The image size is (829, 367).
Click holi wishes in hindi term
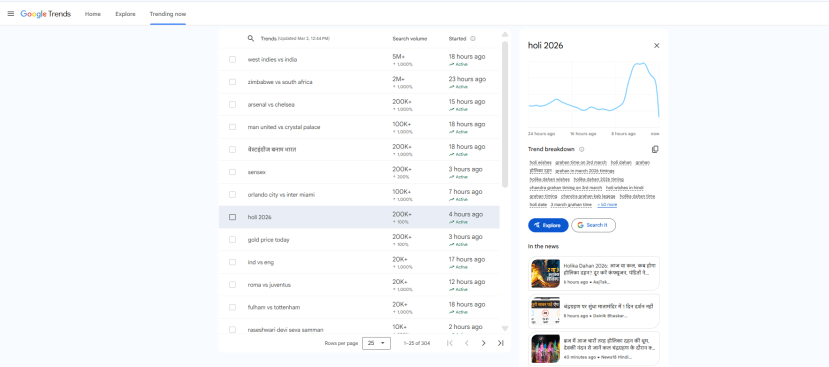(625, 188)
